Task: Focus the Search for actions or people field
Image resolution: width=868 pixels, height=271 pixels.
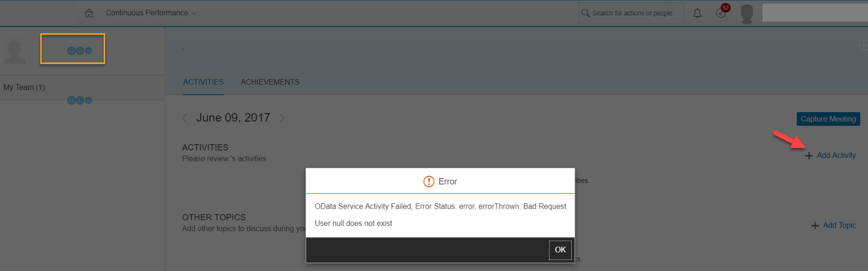Action: click(x=632, y=13)
